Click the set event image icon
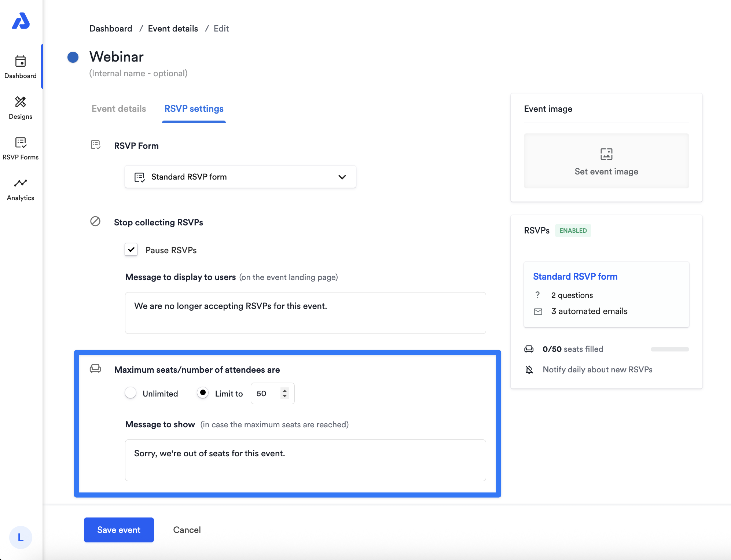Viewport: 731px width, 560px height. 606,154
